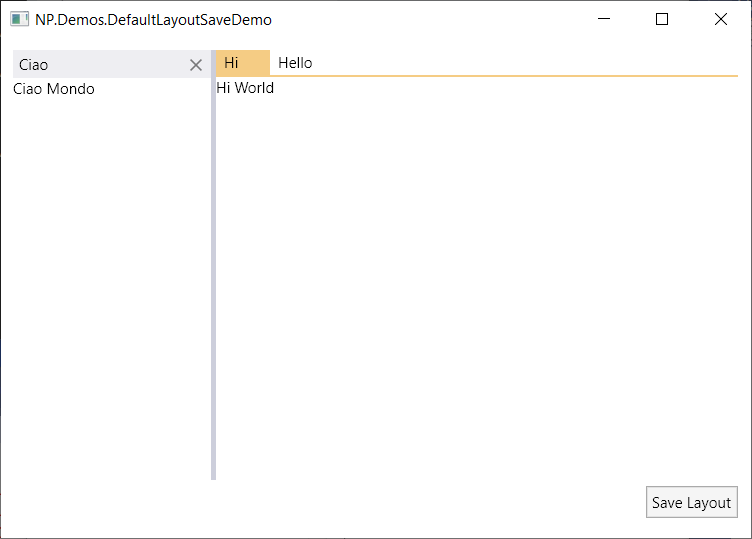This screenshot has height=539, width=752.
Task: Click the 'Ciao Mondo' text
Action: [x=54, y=89]
